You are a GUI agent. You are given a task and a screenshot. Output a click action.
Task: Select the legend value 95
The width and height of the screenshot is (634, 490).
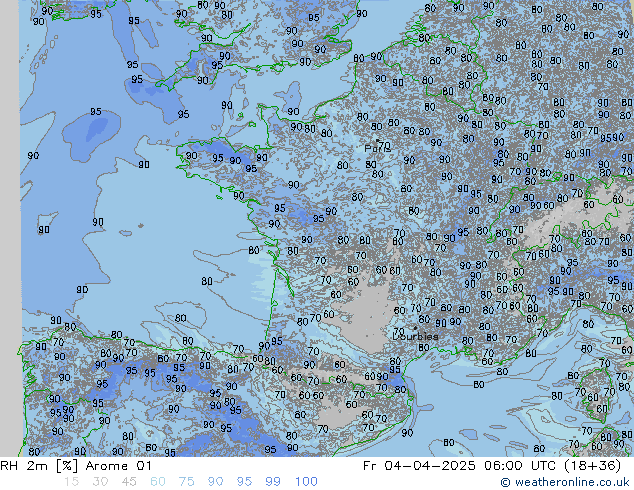coord(244,482)
